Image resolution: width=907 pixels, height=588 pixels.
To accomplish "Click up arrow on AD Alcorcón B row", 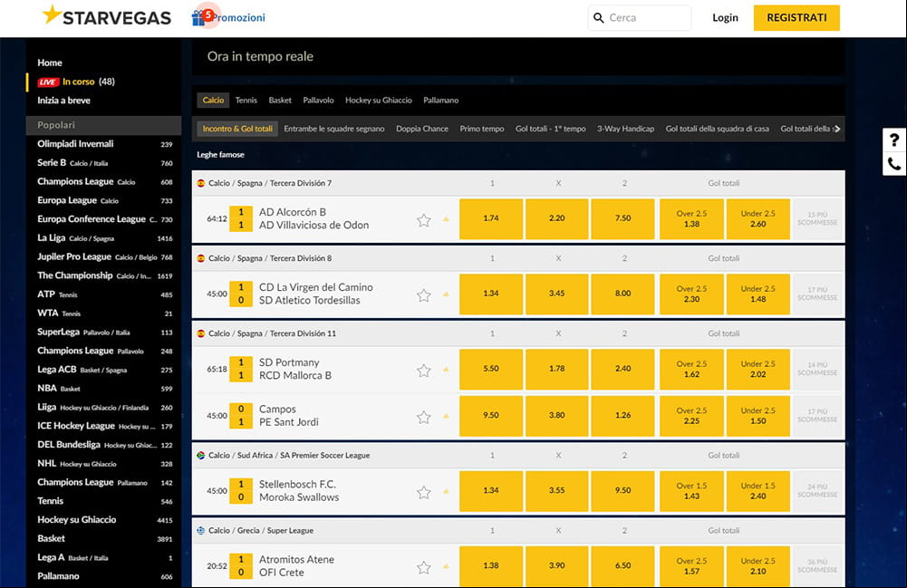I will click(x=446, y=219).
